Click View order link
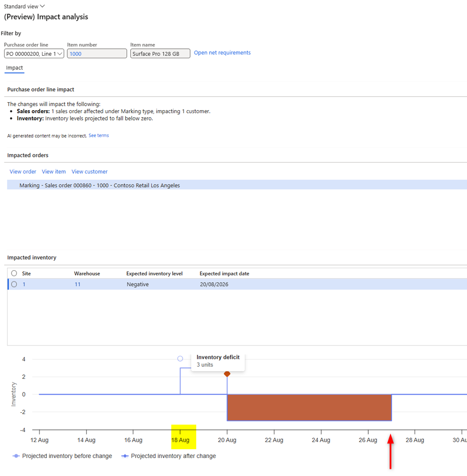This screenshot has height=476, width=467. [x=23, y=171]
